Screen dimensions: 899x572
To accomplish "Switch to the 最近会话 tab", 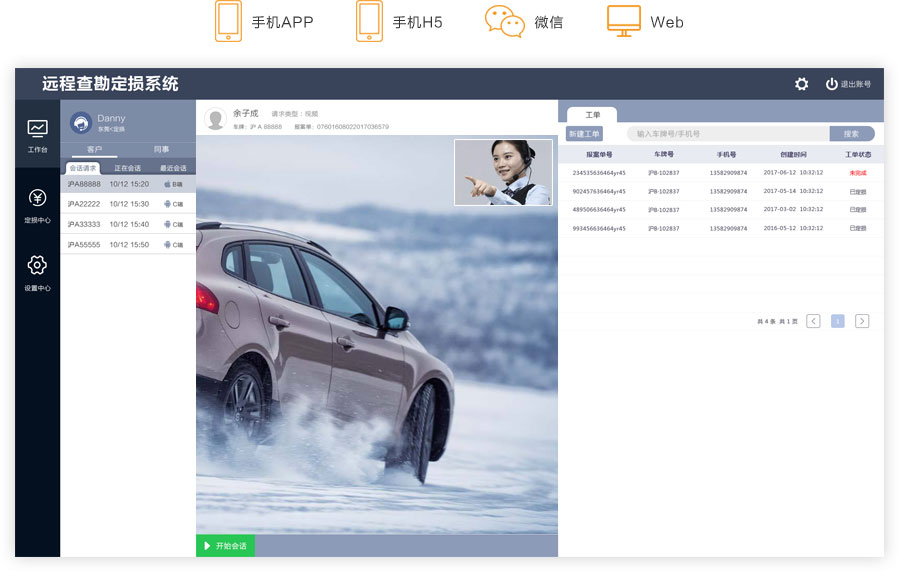I will [x=173, y=168].
